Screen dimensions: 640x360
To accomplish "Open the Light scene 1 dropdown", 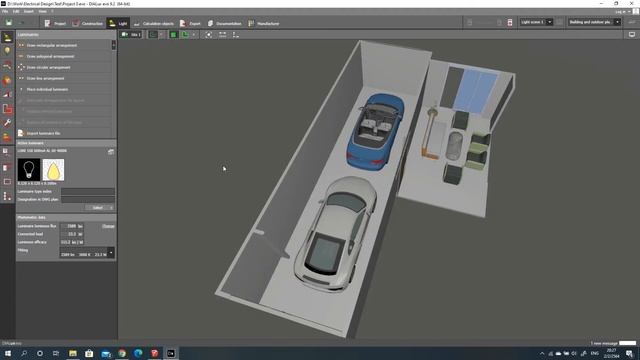I will [x=536, y=22].
